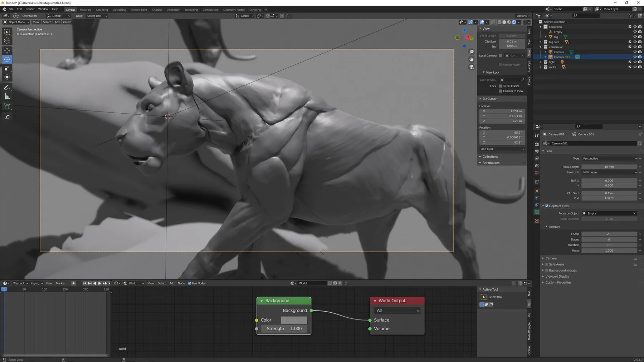Open the Render properties tab icon
This screenshot has height=362, width=644.
[x=537, y=144]
